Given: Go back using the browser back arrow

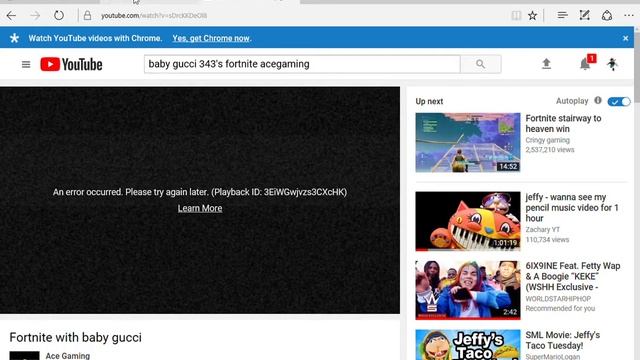Looking at the screenshot, I should 11,16.
